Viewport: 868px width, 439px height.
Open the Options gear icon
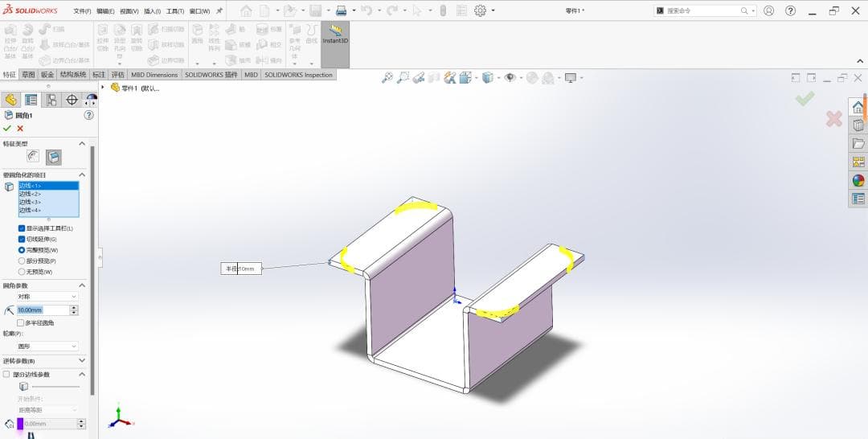coord(480,10)
